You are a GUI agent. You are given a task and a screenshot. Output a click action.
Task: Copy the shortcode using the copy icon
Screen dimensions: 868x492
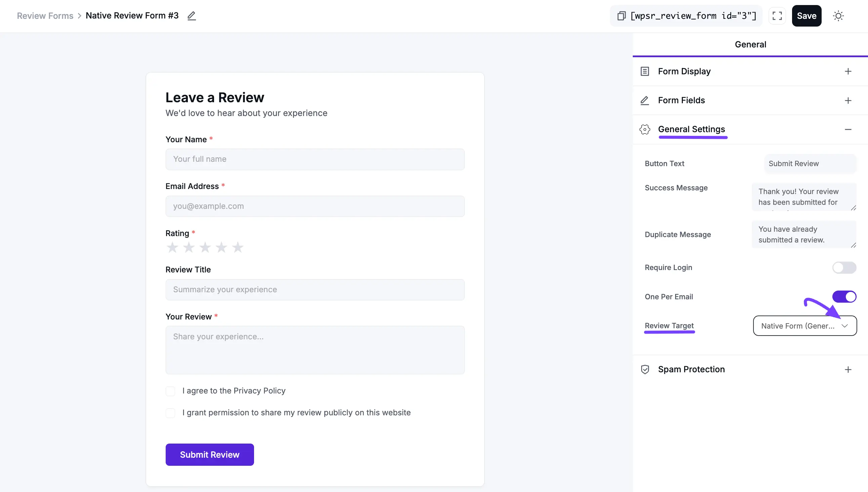pos(621,15)
